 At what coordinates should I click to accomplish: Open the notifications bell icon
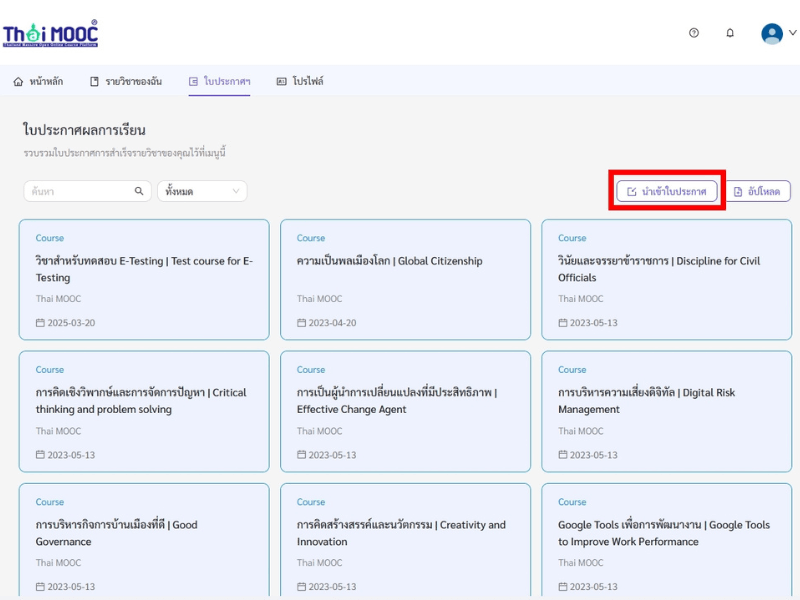[730, 33]
